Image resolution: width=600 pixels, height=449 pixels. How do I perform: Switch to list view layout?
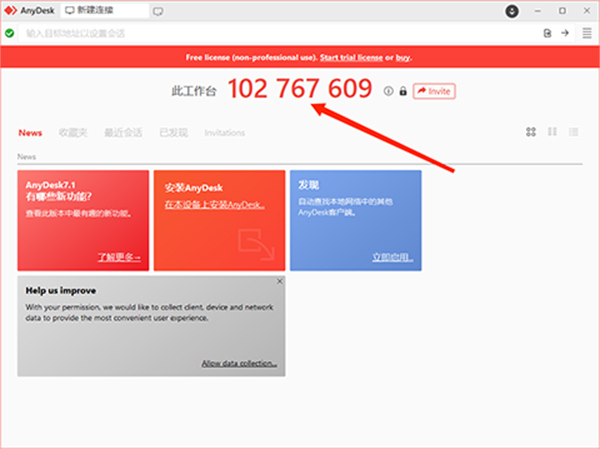tap(573, 132)
